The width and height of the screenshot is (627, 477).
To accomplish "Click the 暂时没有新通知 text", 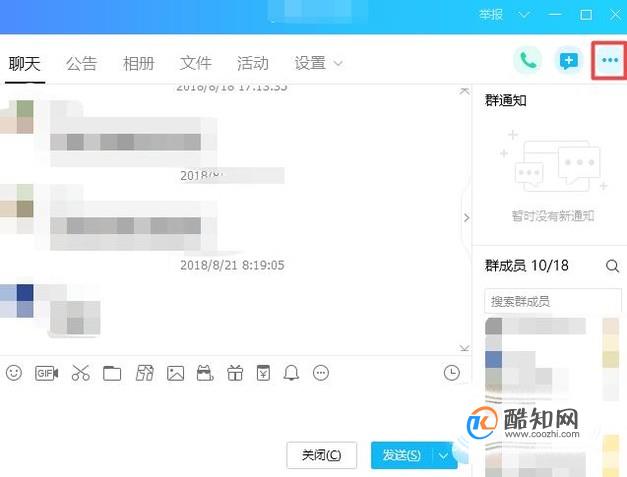I will tap(553, 216).
